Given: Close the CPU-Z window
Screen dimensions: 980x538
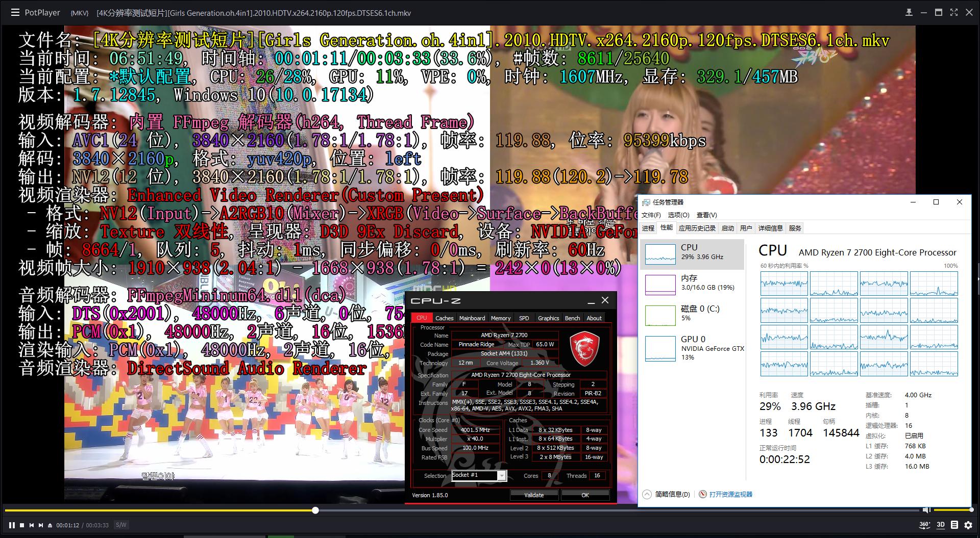Looking at the screenshot, I should (x=605, y=300).
